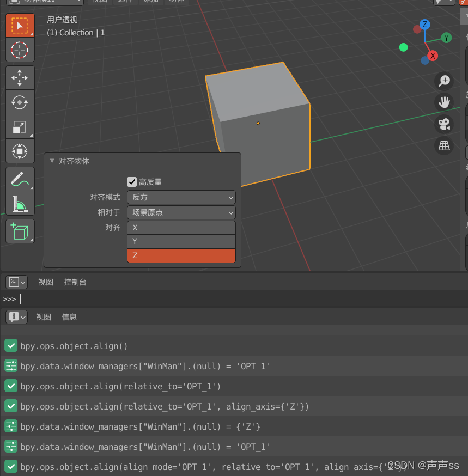Viewport: 468px width, 476px height.
Task: Pick the Rotate tool
Action: click(20, 102)
